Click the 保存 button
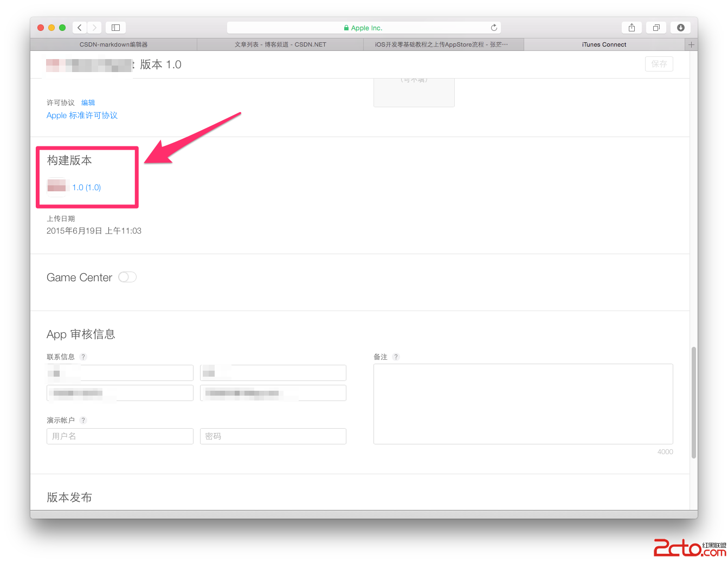Screen dimensions: 728x562 click(x=659, y=64)
